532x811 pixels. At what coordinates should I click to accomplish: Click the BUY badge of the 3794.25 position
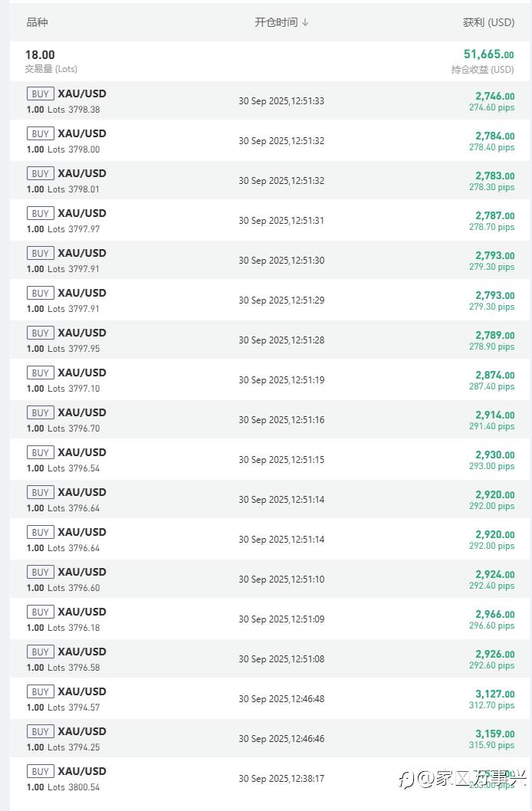coord(40,731)
